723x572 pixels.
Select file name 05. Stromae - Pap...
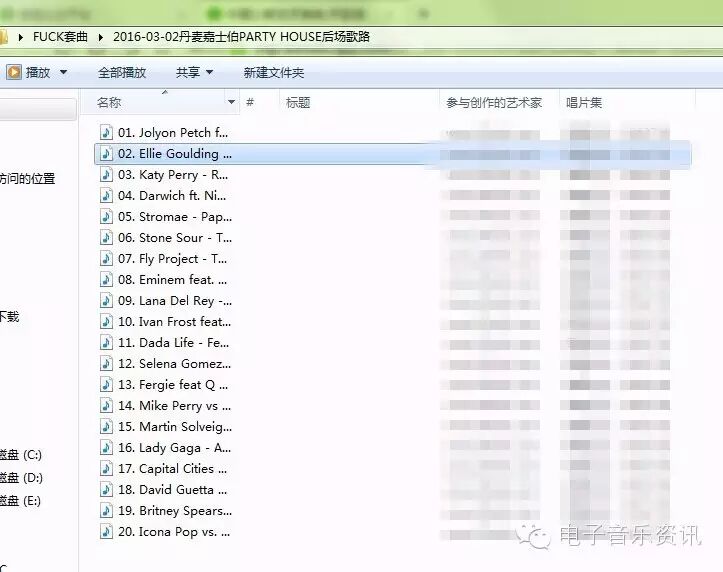click(175, 217)
